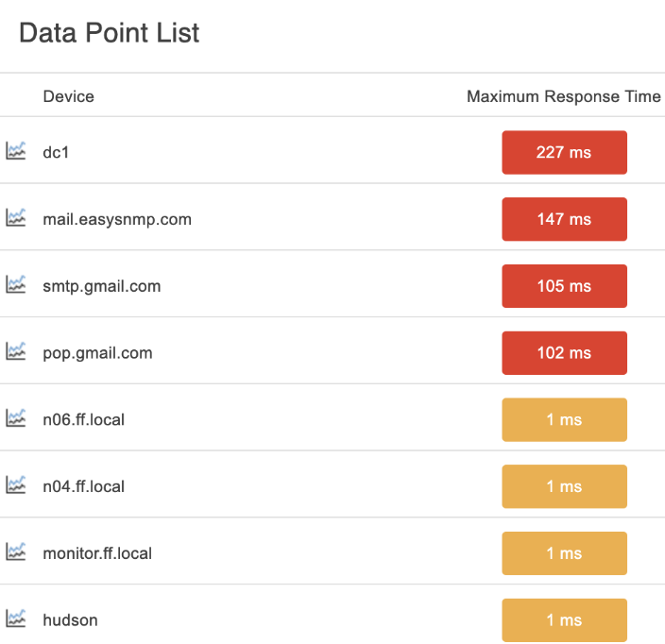This screenshot has width=665, height=644.
Task: Select the dc1 device name
Action: (56, 153)
